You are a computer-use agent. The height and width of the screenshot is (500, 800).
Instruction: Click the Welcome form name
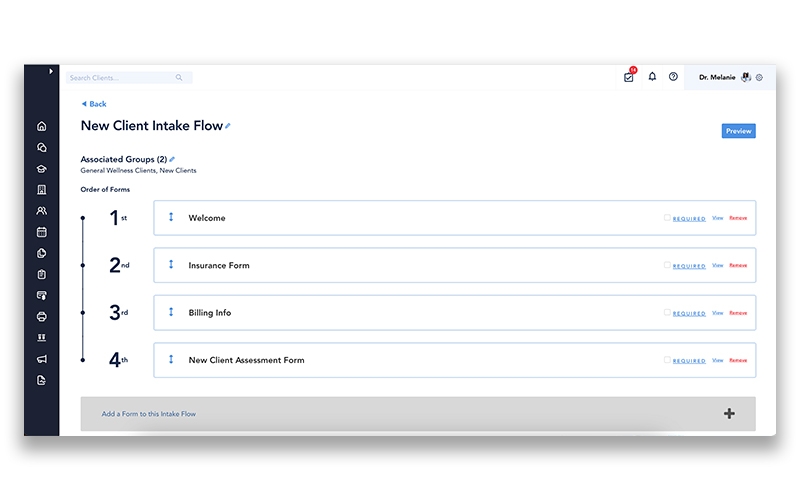[x=207, y=218]
